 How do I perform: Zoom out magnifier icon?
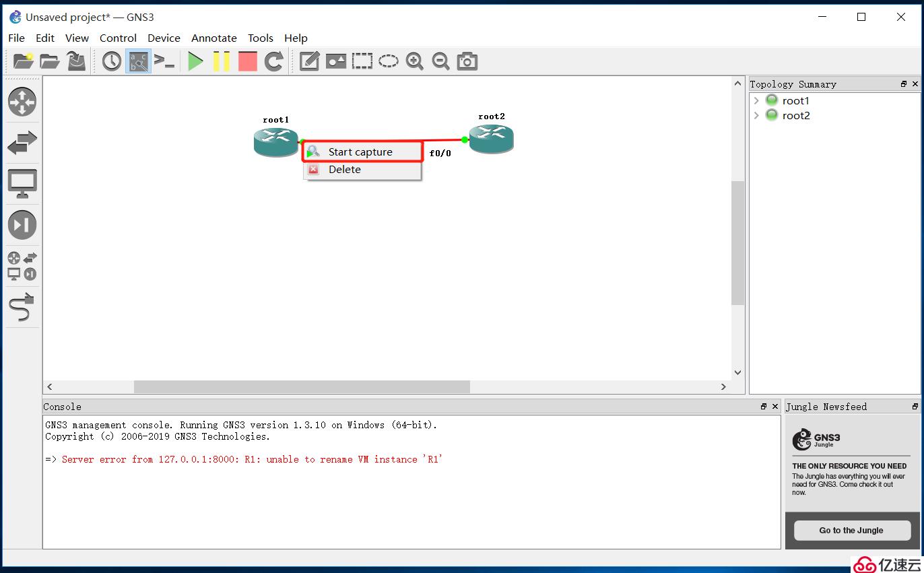(440, 61)
